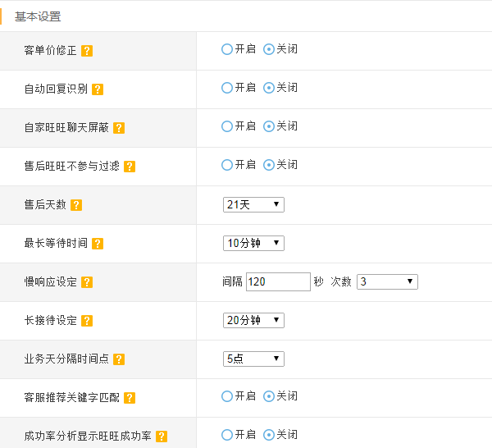This screenshot has width=492, height=448.
Task: Click the 间隔 seconds input field
Action: point(278,282)
